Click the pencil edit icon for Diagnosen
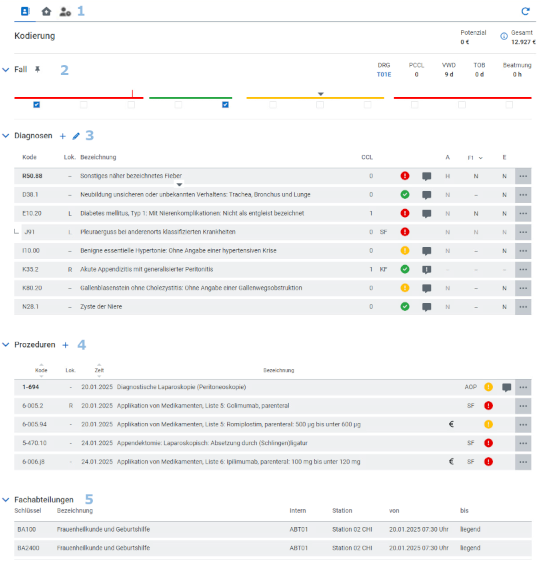Screen dimensions: 541x575 tap(76, 136)
